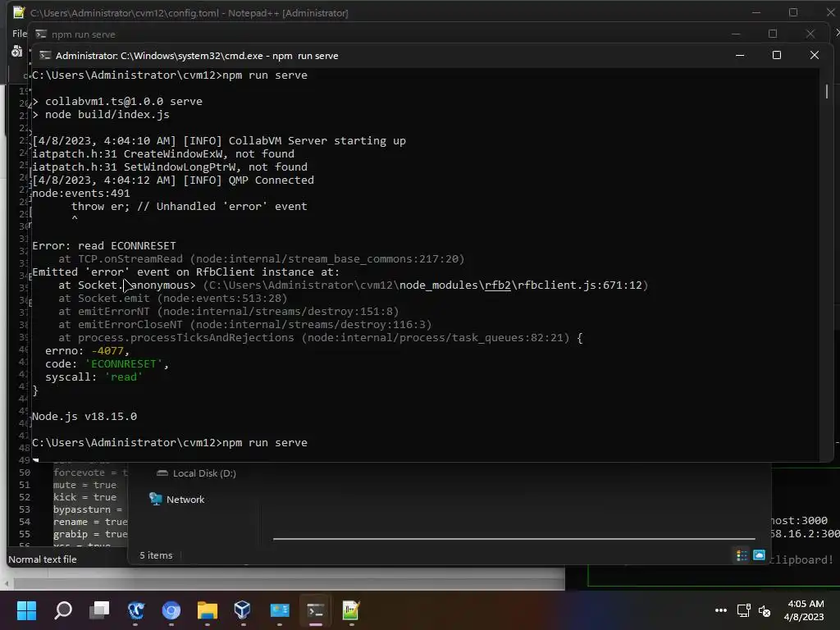This screenshot has height=630, width=840.
Task: Open the blue window app on taskbar
Action: (280, 609)
